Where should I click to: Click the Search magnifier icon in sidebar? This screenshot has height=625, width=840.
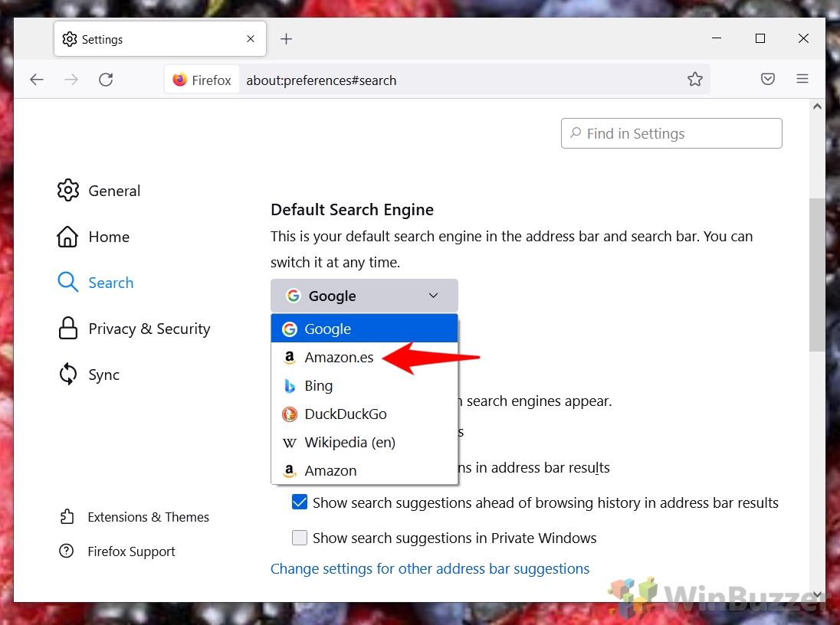click(68, 282)
